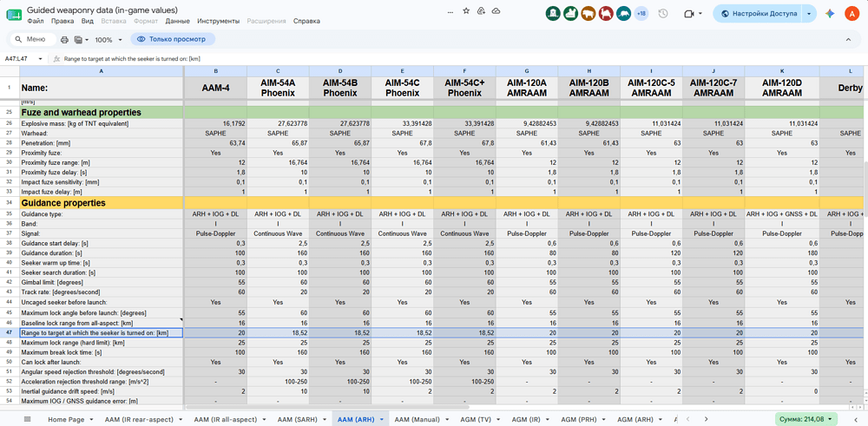Click the ARH + IOG + GNSS + DL cell
This screenshot has height=426, width=868.
click(x=782, y=214)
